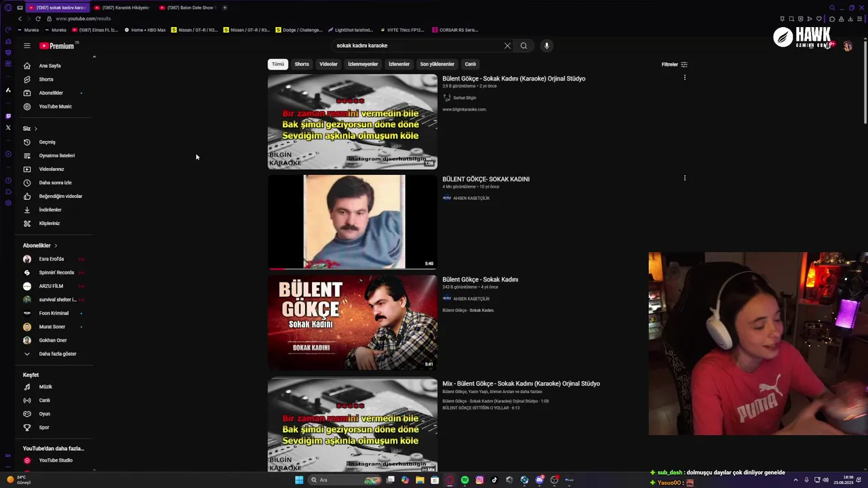Image resolution: width=868 pixels, height=488 pixels.
Task: Open Instagram from Windows taskbar
Action: 479,480
